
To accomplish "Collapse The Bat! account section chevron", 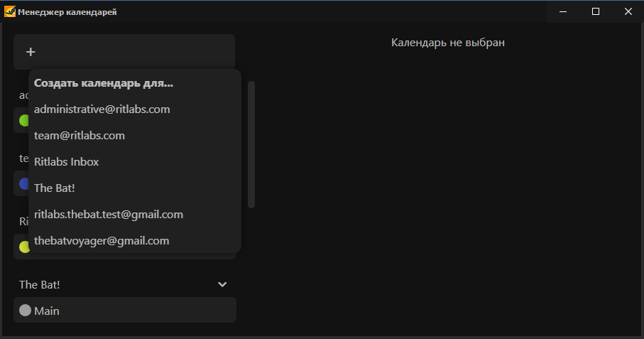I will [x=222, y=284].
